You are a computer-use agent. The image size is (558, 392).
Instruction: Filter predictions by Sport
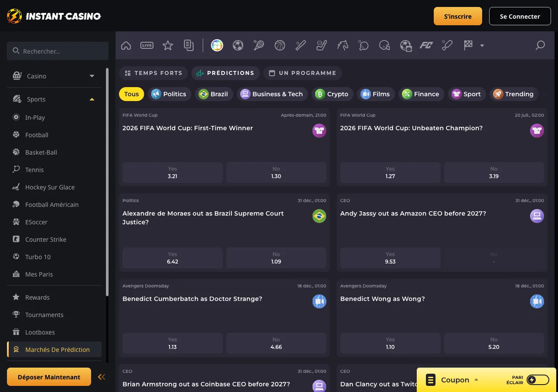[x=467, y=94]
